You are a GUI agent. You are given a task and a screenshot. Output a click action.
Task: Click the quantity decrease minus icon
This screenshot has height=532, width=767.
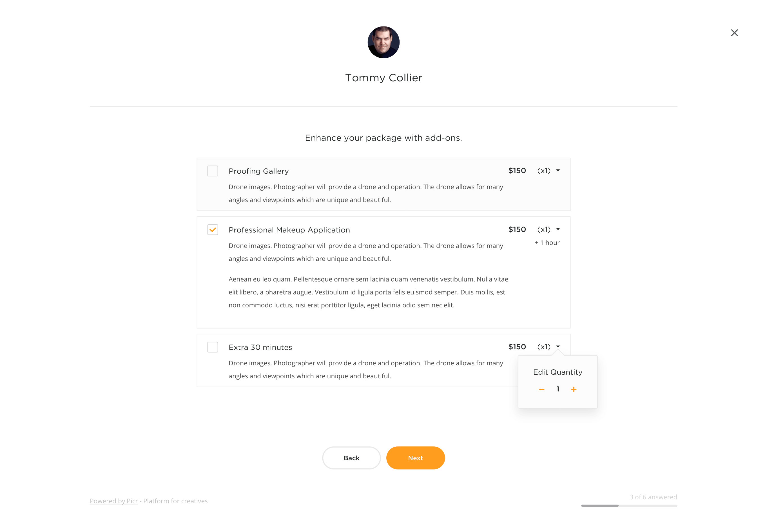coord(541,389)
